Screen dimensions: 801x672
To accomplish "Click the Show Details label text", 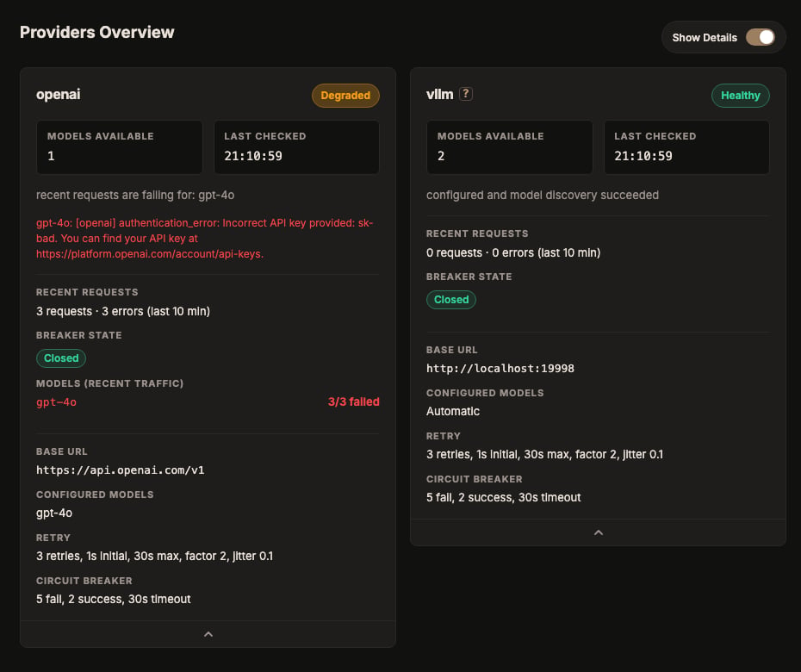I will coord(705,38).
